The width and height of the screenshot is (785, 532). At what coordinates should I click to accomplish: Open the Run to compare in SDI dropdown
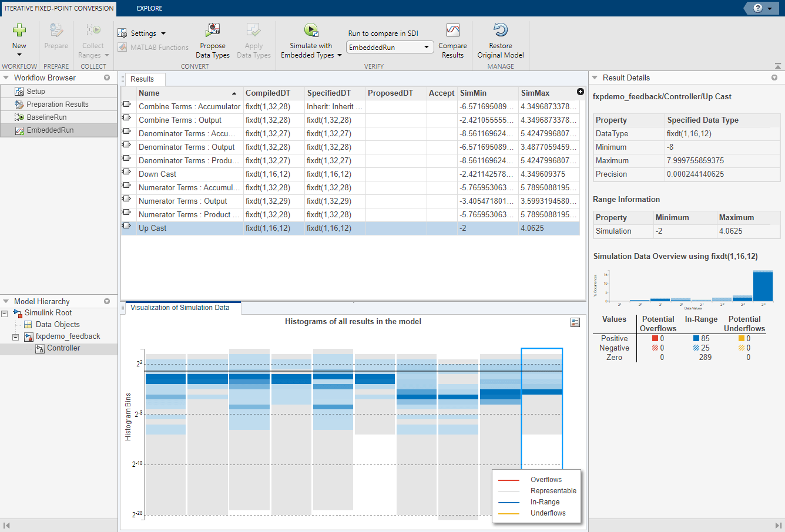pyautogui.click(x=390, y=48)
